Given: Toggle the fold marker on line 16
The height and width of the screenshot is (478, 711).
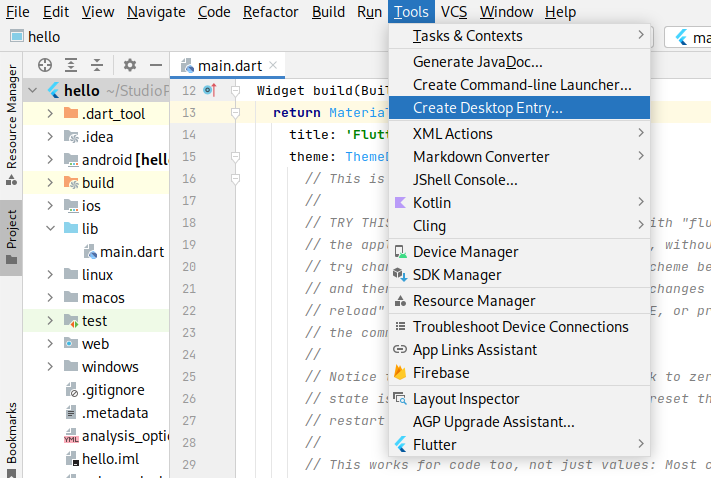Looking at the screenshot, I should point(235,179).
